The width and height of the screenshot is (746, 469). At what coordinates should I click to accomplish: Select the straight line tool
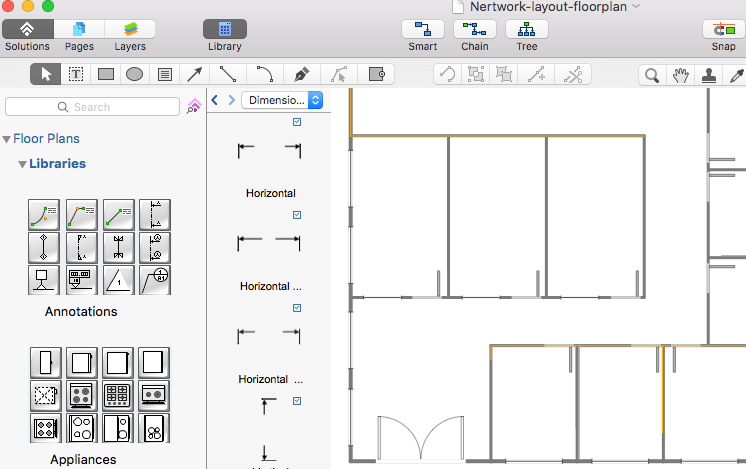227,75
